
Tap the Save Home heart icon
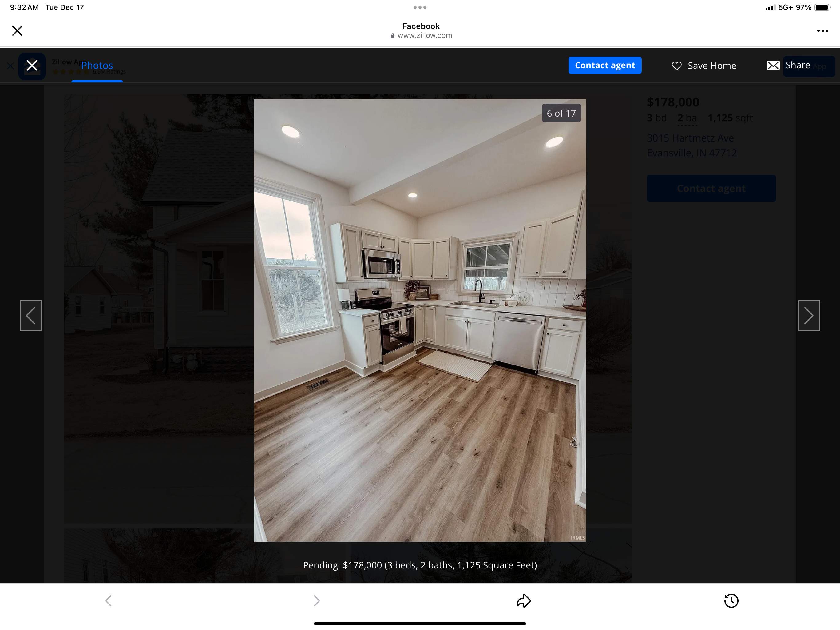coord(676,66)
